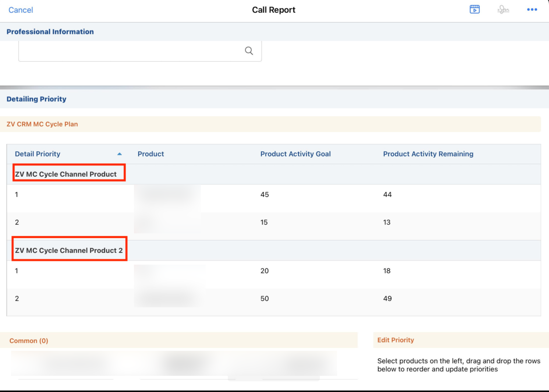The width and height of the screenshot is (549, 392).
Task: Tap the signature capture icon
Action: pyautogui.click(x=503, y=10)
